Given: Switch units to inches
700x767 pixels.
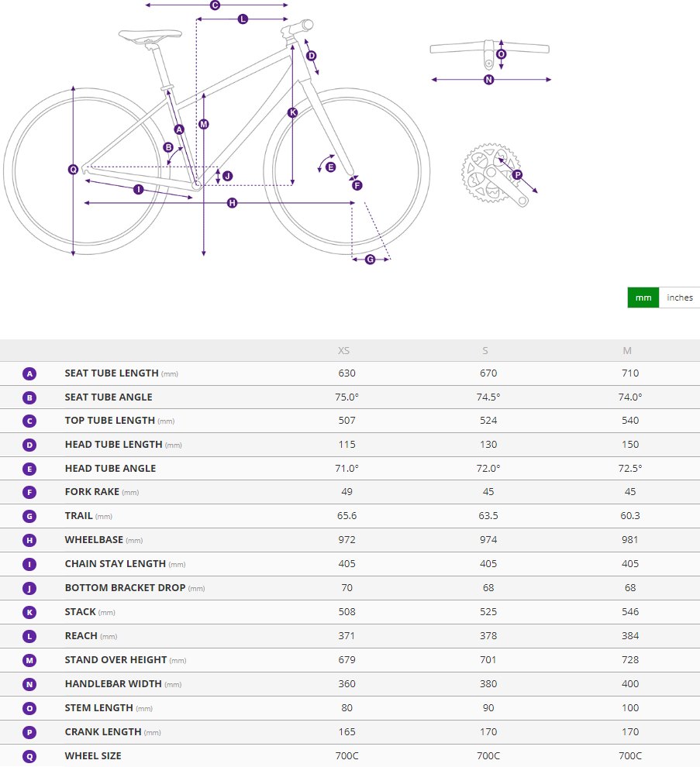Looking at the screenshot, I should click(679, 298).
